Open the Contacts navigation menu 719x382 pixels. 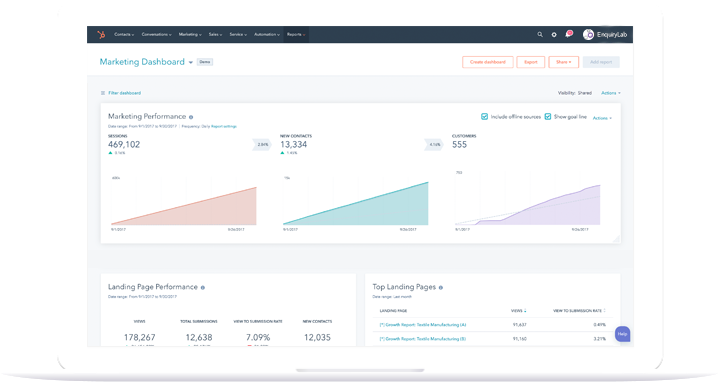(124, 34)
